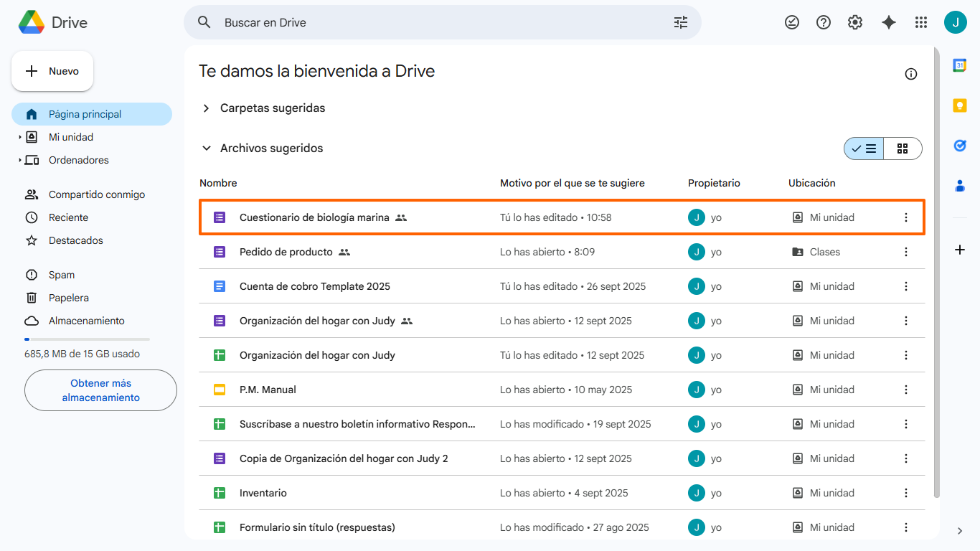Switch to grid view layout
Image resolution: width=980 pixels, height=551 pixels.
[x=903, y=149]
